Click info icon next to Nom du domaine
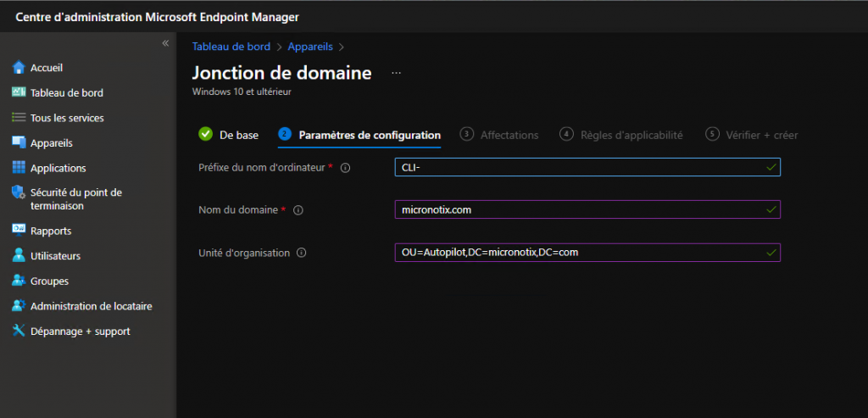The height and width of the screenshot is (418, 868). click(x=298, y=210)
